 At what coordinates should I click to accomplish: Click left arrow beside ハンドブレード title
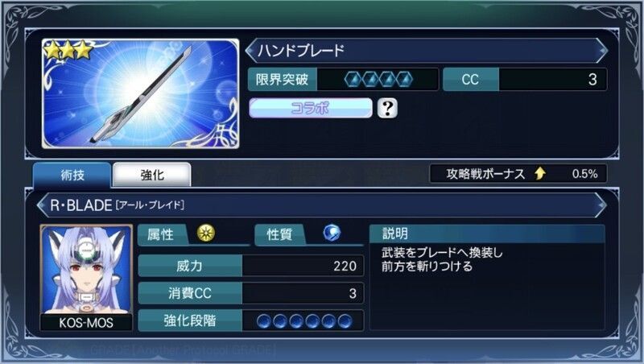click(250, 51)
